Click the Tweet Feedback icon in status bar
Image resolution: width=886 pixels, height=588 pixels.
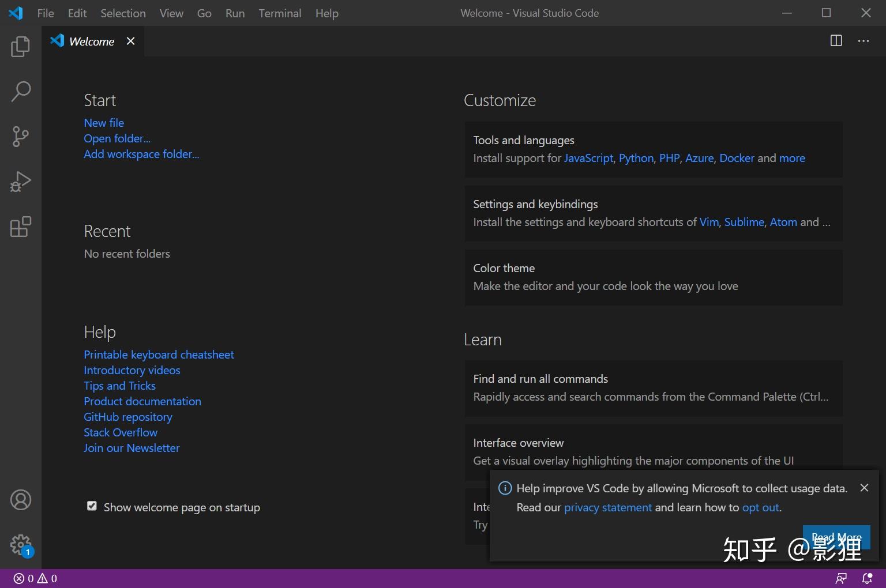point(841,578)
